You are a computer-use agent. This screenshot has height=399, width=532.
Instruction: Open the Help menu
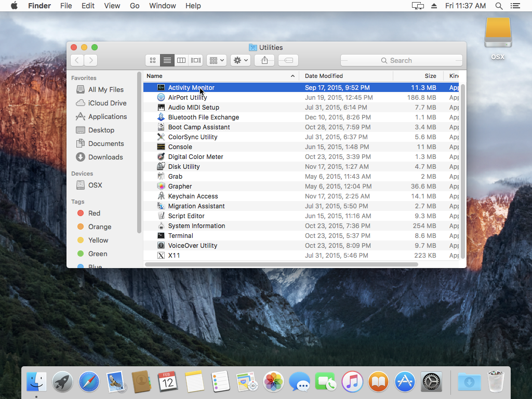click(193, 6)
